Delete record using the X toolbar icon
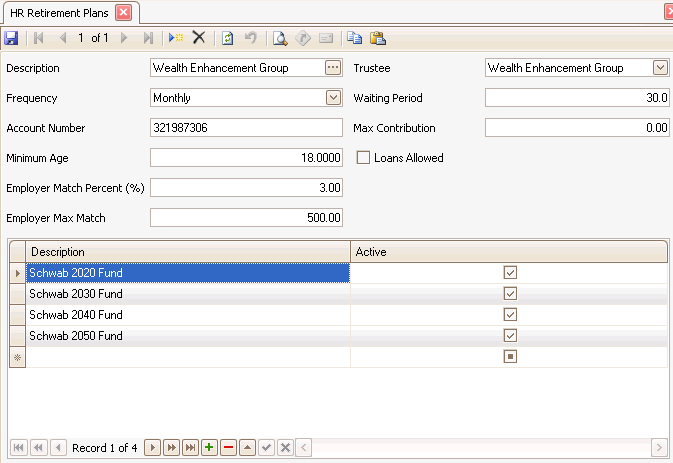The image size is (673, 463). point(198,38)
